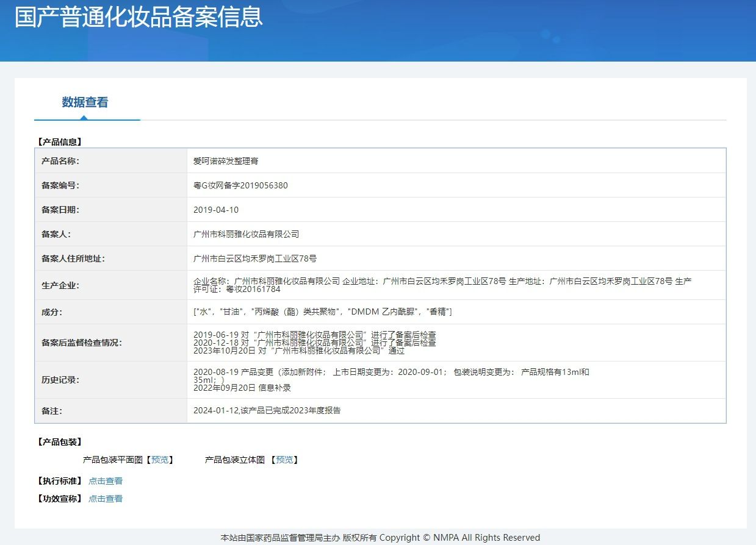Click the 生产企业 details text
The width and height of the screenshot is (756, 545).
click(442, 281)
